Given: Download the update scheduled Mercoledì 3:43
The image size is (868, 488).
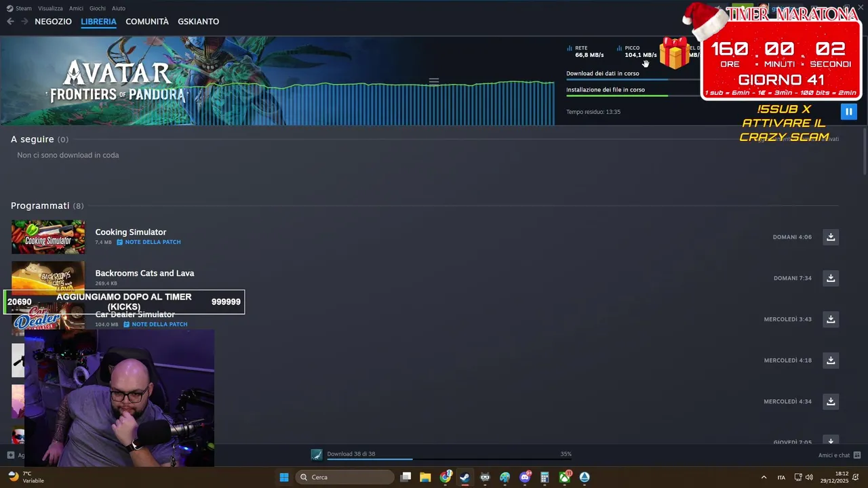Looking at the screenshot, I should coord(831,319).
